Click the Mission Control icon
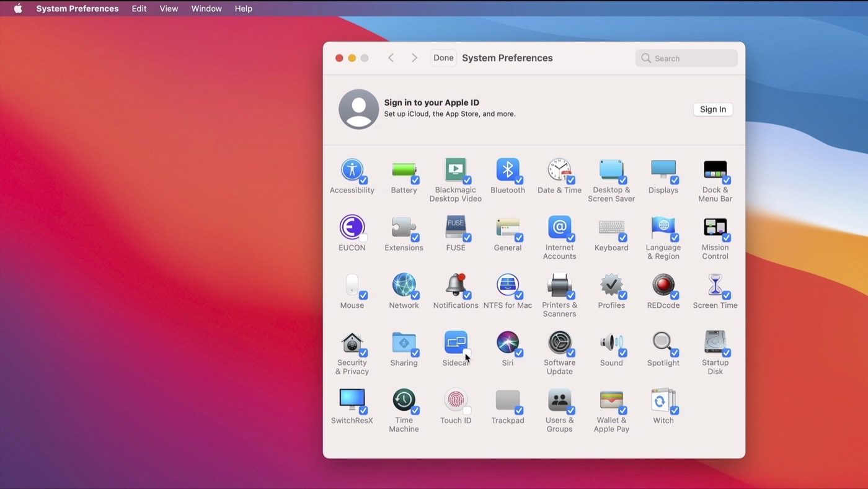 [x=715, y=227]
